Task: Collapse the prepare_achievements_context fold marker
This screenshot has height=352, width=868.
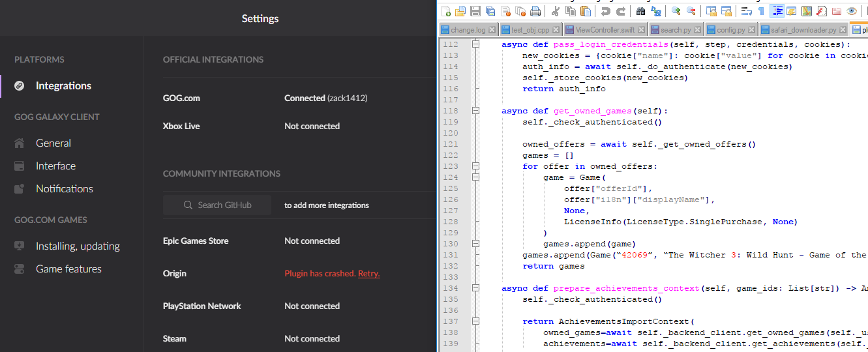Action: (x=475, y=288)
